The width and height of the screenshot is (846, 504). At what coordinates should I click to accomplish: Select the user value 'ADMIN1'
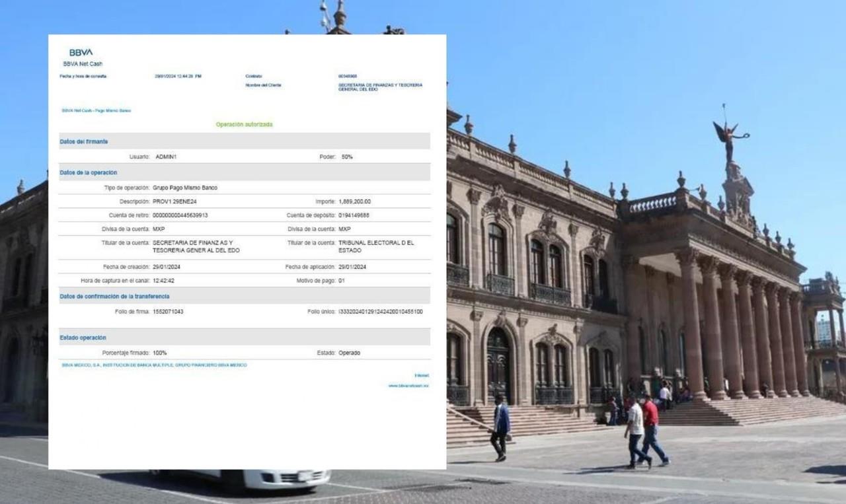(166, 157)
